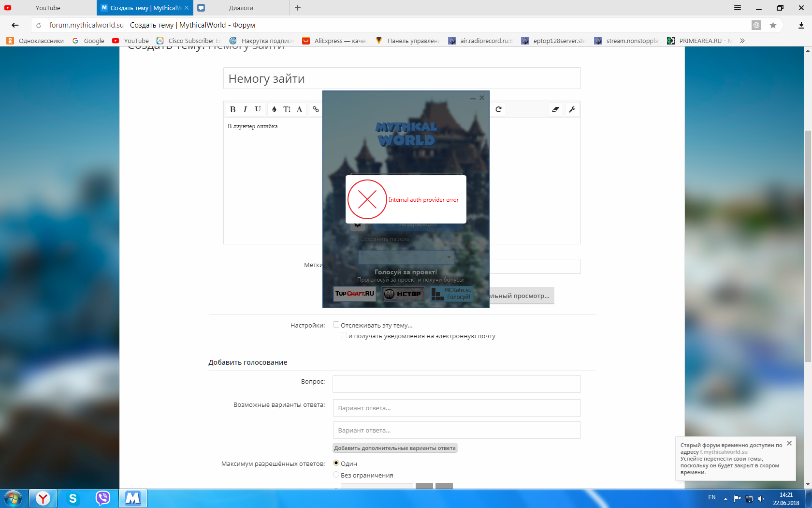Toggle underline formatting in the editor
812x508 pixels.
click(x=258, y=109)
